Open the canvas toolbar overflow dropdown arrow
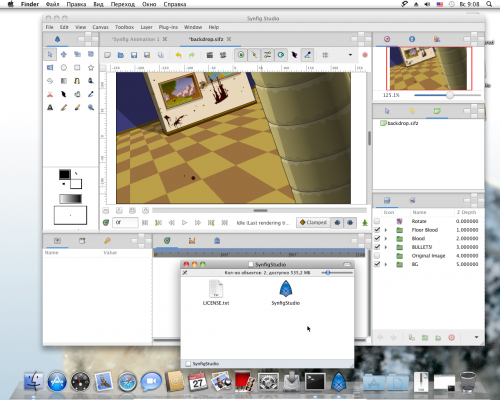This screenshot has height=400, width=500. point(350,55)
